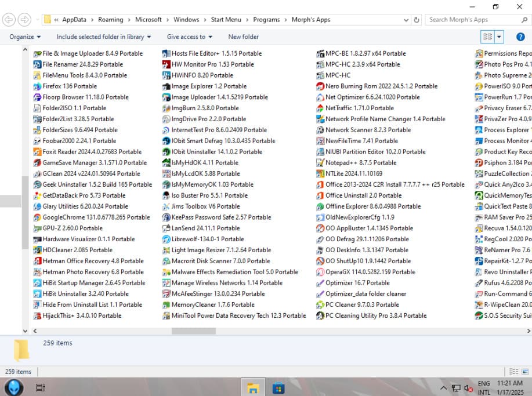
Task: Switch to large thumbnails view in status bar
Action: [x=525, y=372]
